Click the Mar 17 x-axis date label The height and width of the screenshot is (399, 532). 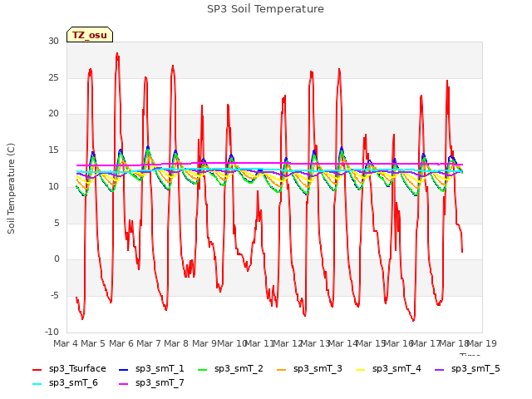pyautogui.click(x=426, y=343)
